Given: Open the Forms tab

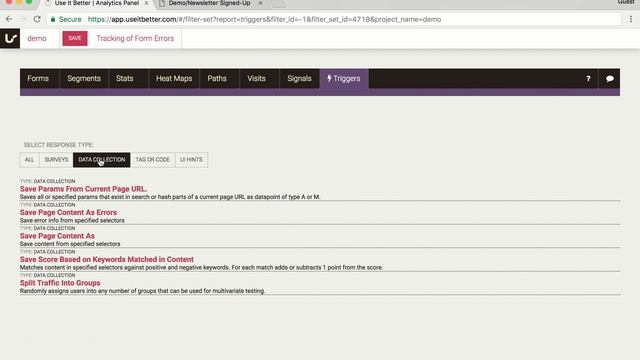Looking at the screenshot, I should (38, 78).
